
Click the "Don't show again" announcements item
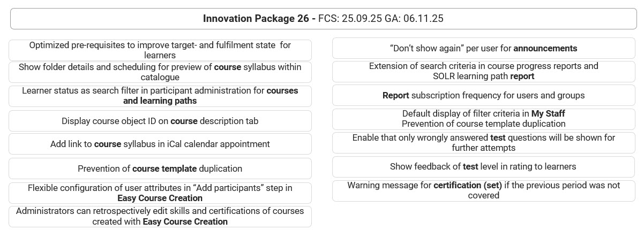[x=483, y=49]
